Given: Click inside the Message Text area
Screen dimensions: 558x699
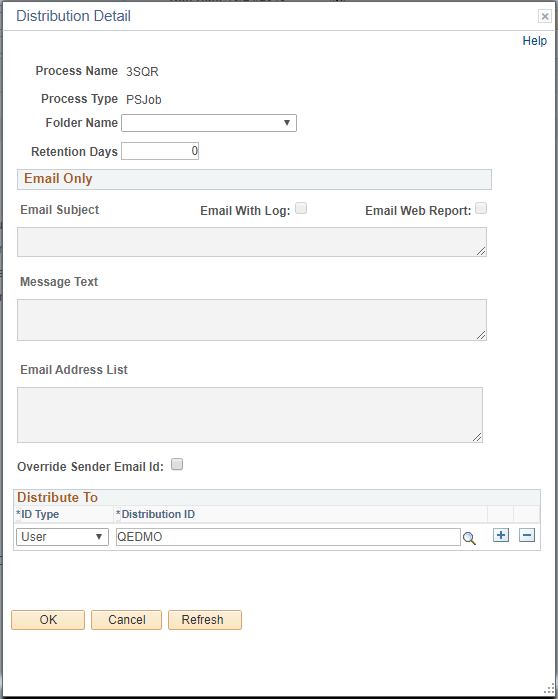Looking at the screenshot, I should 252,320.
